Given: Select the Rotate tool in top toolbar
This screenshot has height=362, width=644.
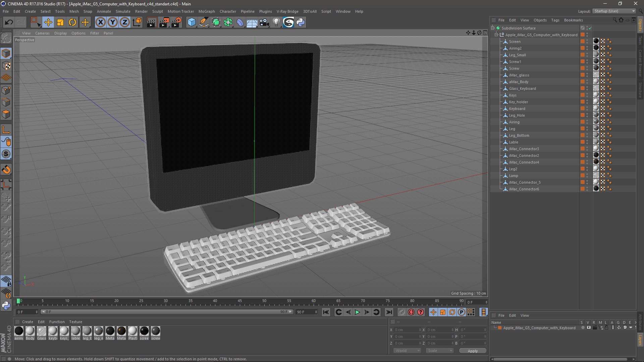Looking at the screenshot, I should click(72, 22).
